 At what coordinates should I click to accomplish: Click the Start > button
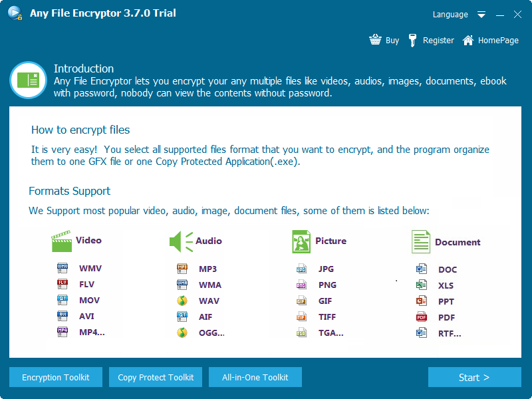(475, 377)
